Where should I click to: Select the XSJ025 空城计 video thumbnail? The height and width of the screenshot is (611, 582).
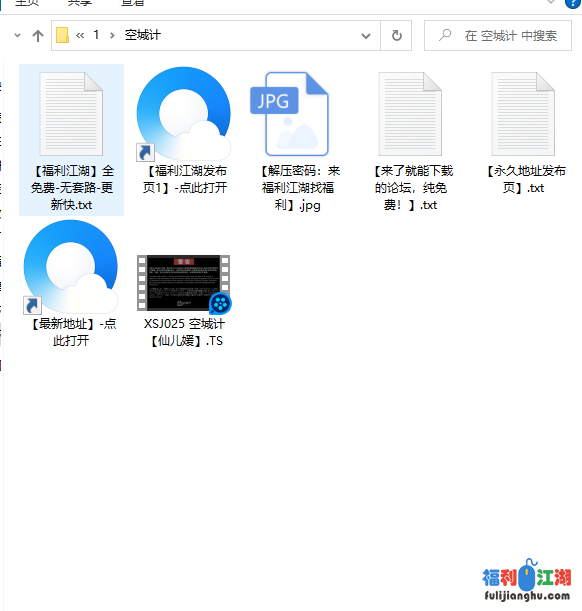184,283
